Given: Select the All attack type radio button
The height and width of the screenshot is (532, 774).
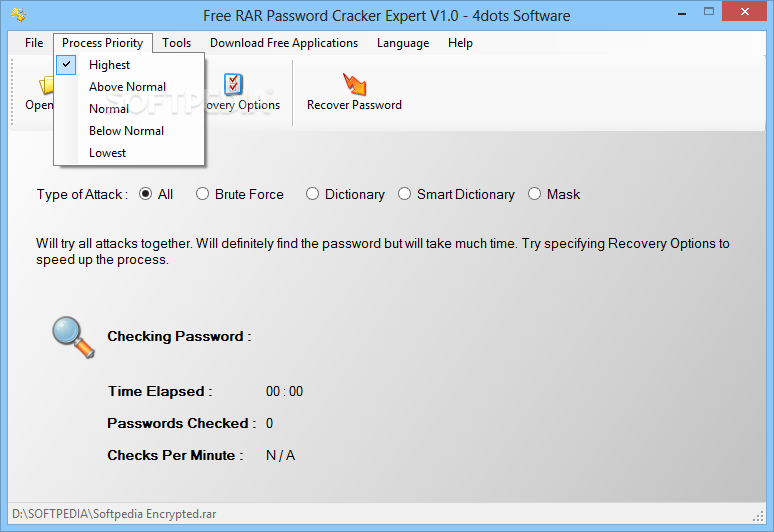Looking at the screenshot, I should pos(145,194).
